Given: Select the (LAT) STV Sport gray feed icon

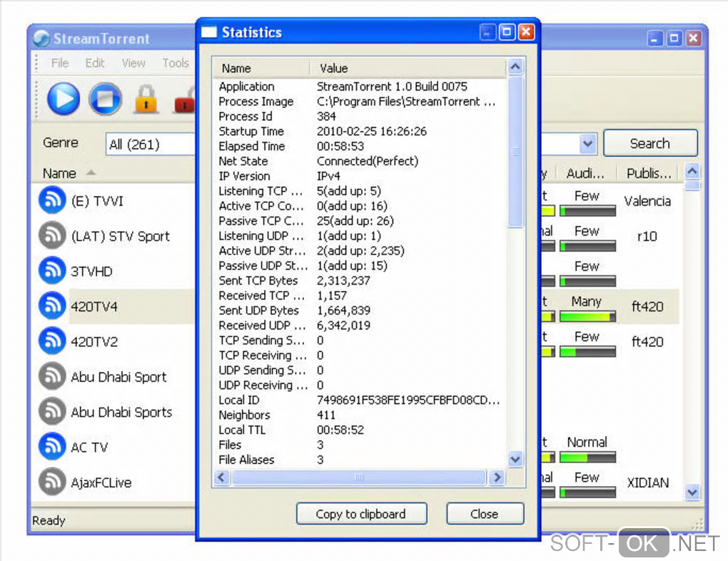Looking at the screenshot, I should click(x=52, y=235).
